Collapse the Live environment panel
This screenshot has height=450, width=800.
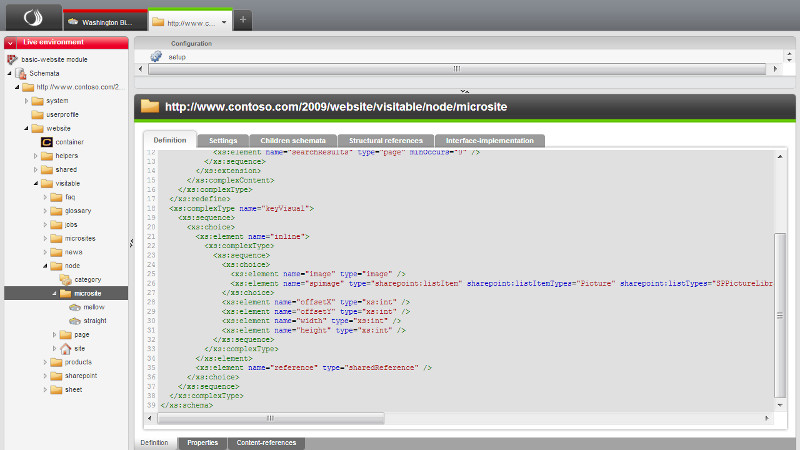(10, 43)
